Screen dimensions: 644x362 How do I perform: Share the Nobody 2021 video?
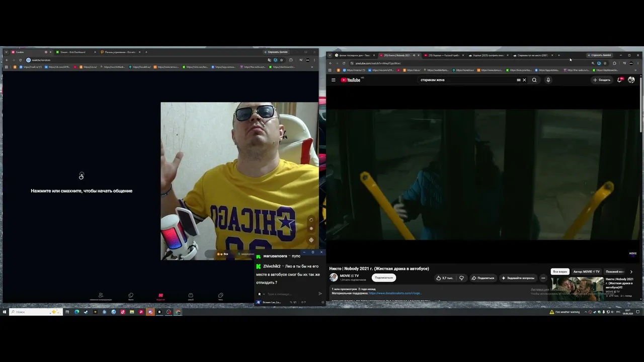(x=483, y=278)
